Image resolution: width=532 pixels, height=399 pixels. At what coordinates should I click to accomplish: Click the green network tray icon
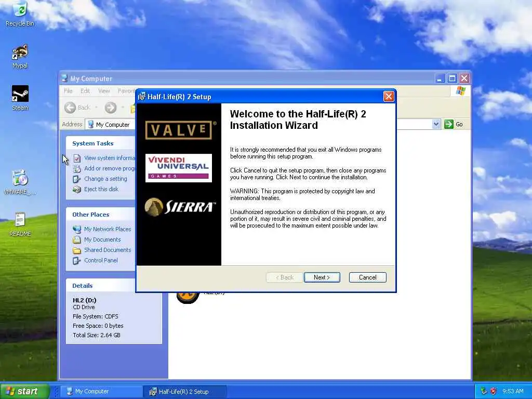(x=484, y=391)
